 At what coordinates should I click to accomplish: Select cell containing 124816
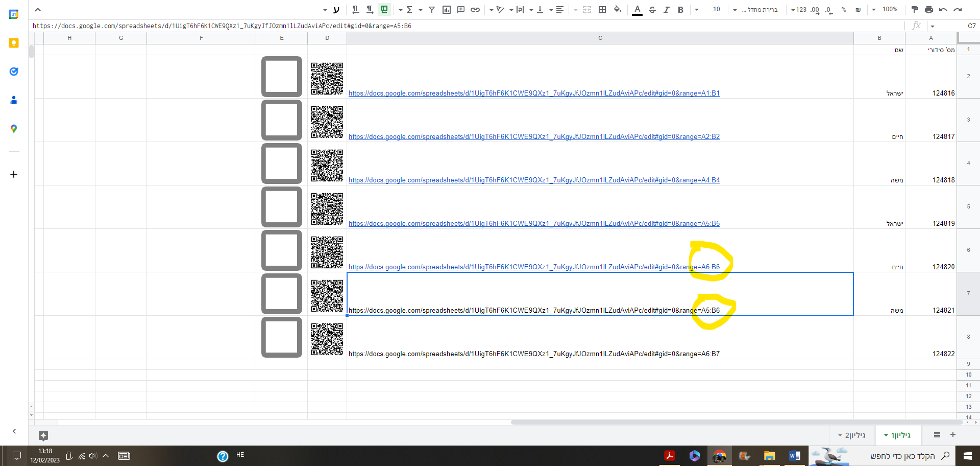[931, 77]
